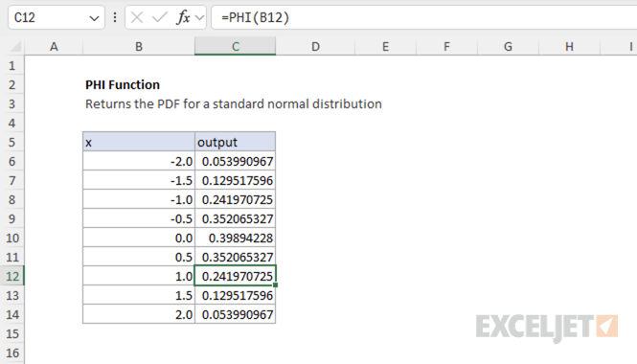637x364 pixels.
Task: Select row 5 header
Action: click(12, 142)
